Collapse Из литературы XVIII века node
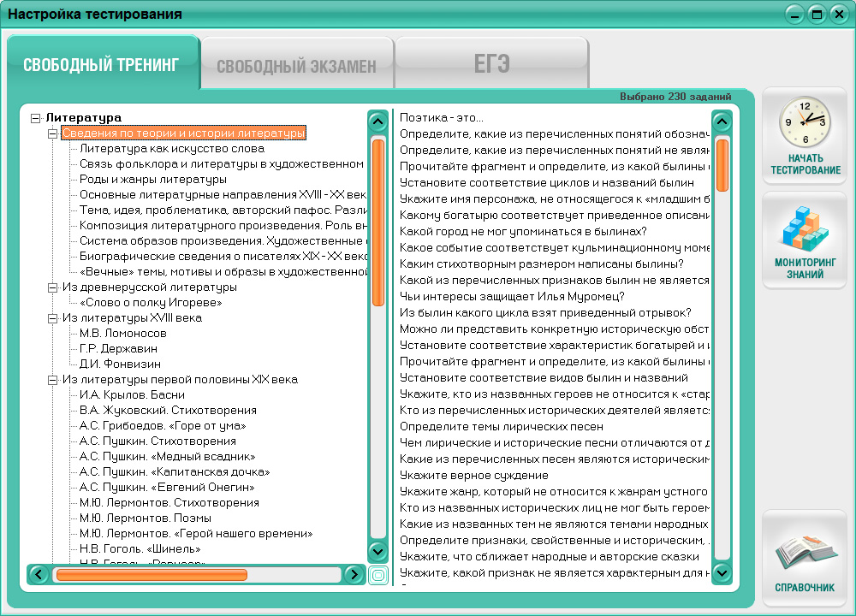856x616 pixels. pyautogui.click(x=52, y=318)
